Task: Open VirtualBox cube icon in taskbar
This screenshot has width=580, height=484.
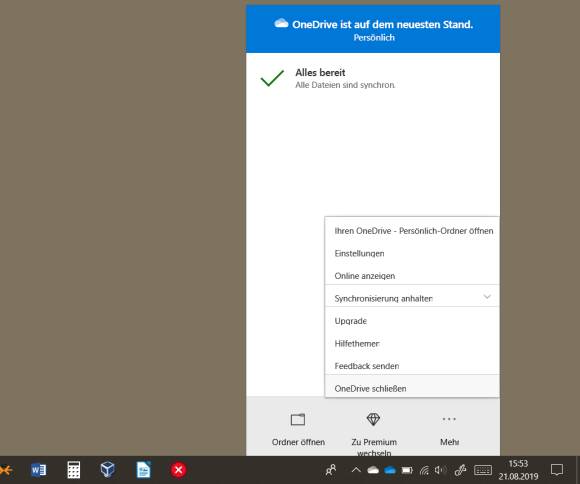Action: coord(108,470)
